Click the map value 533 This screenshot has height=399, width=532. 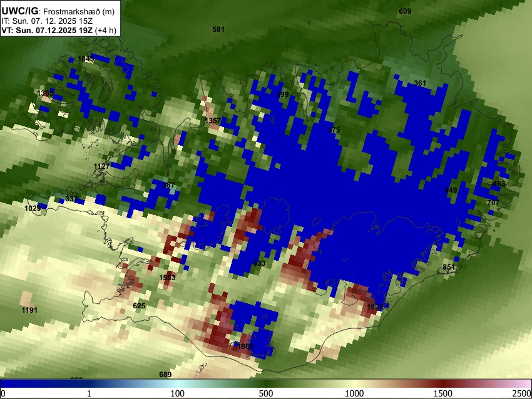point(259,263)
